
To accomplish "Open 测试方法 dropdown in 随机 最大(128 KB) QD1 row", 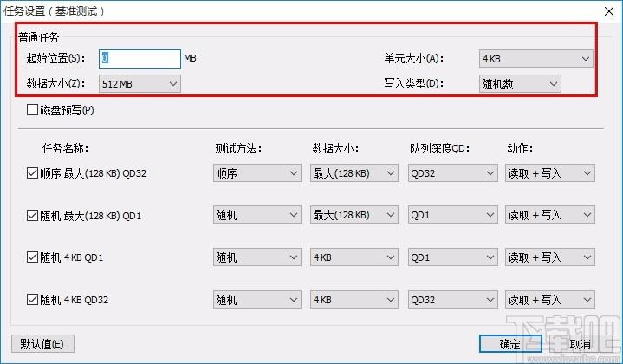I will tap(257, 215).
